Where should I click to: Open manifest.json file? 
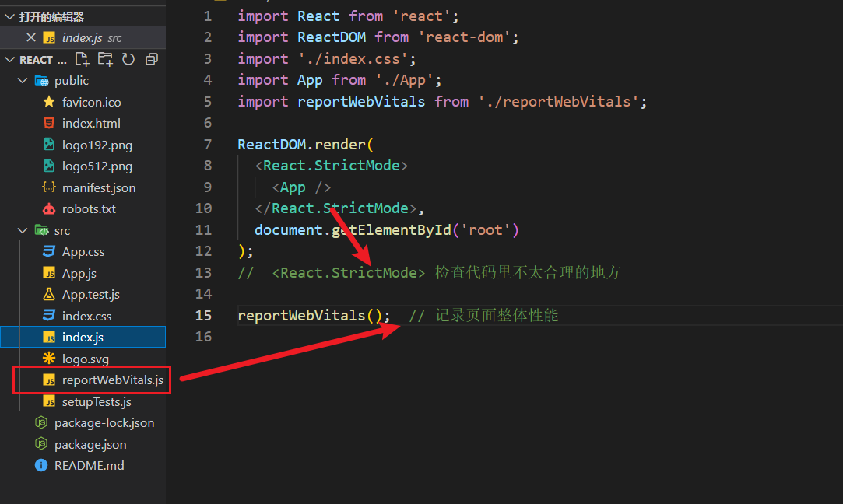(98, 188)
